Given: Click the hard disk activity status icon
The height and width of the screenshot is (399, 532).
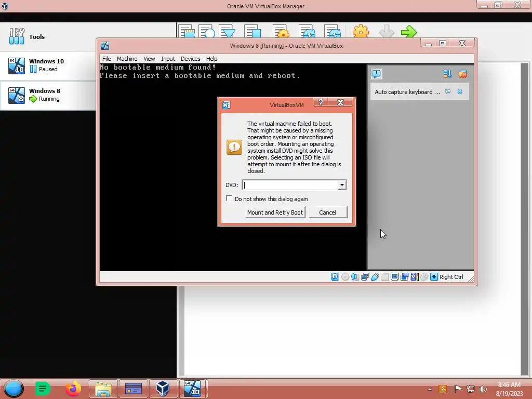Looking at the screenshot, I should 335,277.
